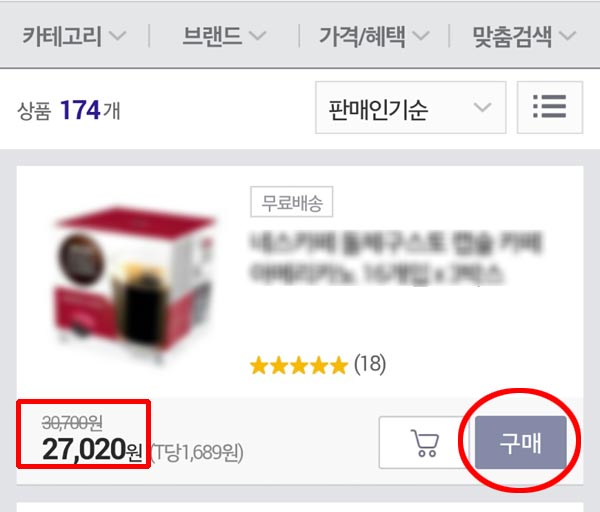Click the 구매 purchase button
The image size is (600, 512).
tap(521, 442)
